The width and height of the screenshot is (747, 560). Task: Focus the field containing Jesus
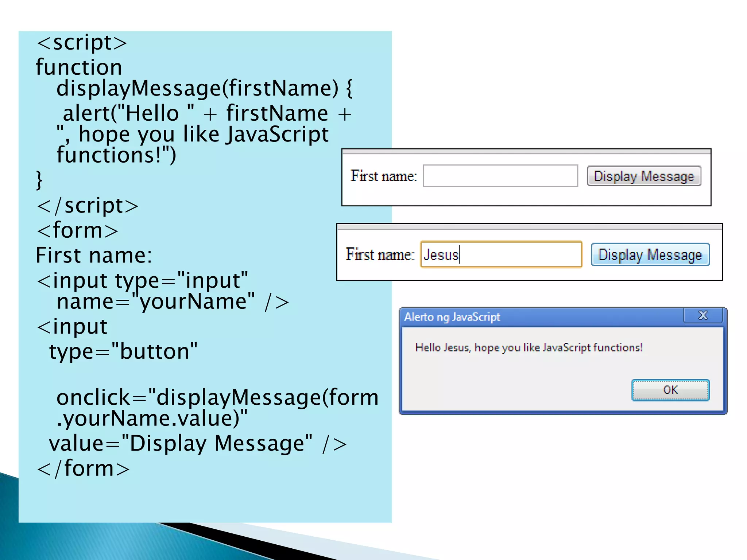pos(501,254)
